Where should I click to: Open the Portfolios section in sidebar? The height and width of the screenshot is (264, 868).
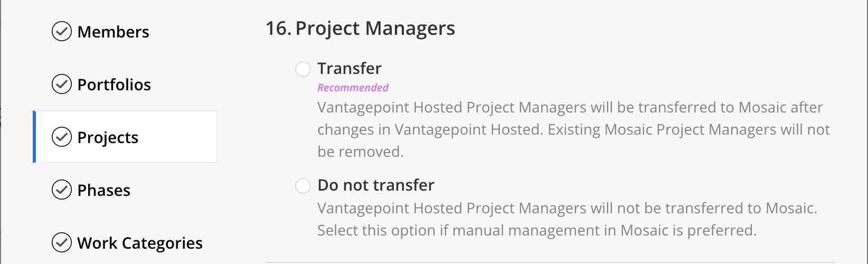(x=114, y=84)
